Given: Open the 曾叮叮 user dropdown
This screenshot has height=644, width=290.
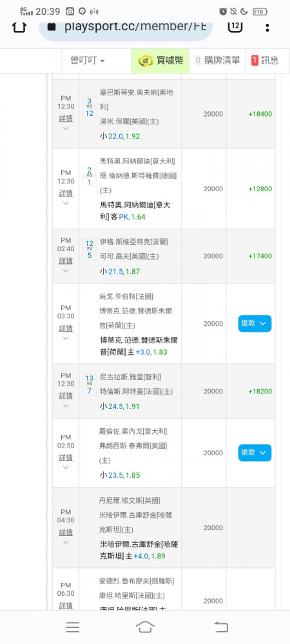Looking at the screenshot, I should point(88,61).
